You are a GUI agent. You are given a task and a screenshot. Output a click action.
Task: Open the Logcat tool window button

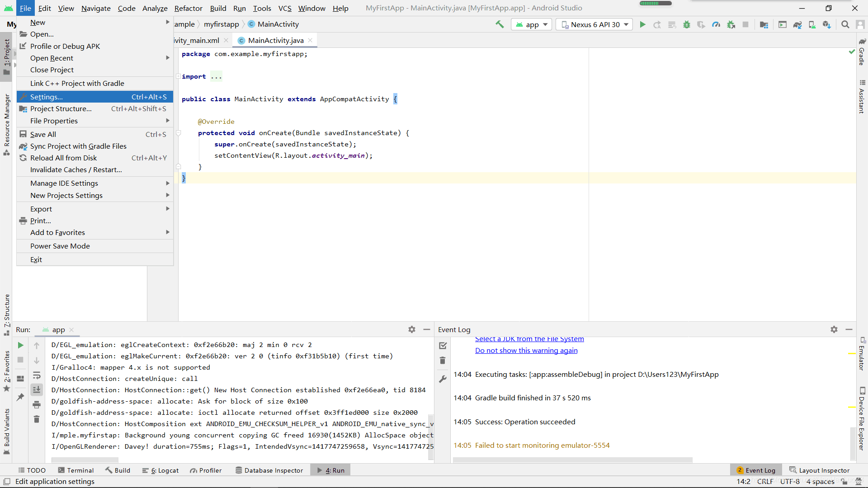[160, 470]
